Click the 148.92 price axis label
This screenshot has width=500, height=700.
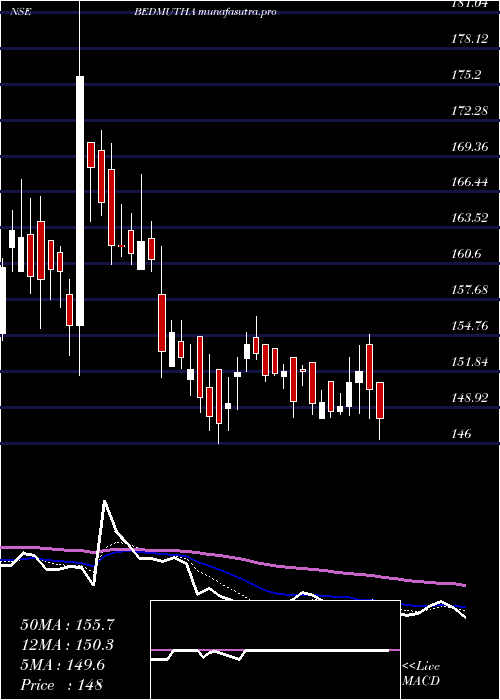[x=469, y=397]
